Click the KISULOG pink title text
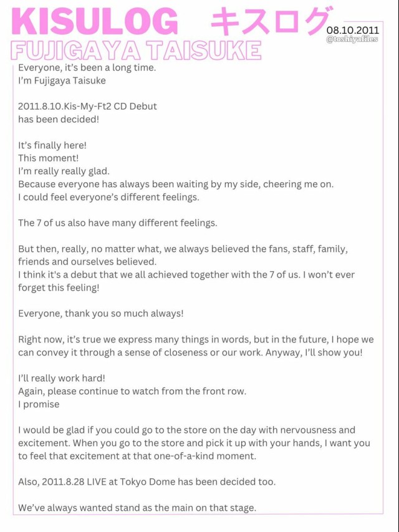The height and width of the screenshot is (532, 399). point(95,21)
